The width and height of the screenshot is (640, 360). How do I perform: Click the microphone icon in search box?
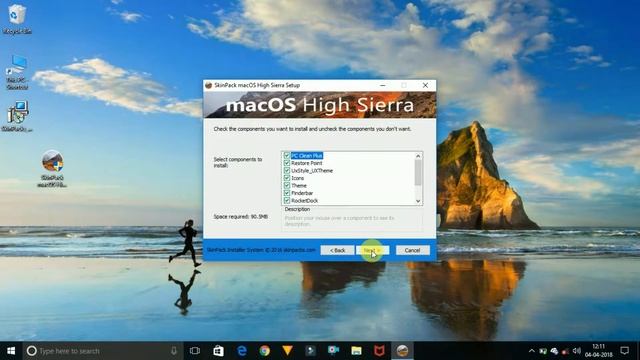pos(174,351)
